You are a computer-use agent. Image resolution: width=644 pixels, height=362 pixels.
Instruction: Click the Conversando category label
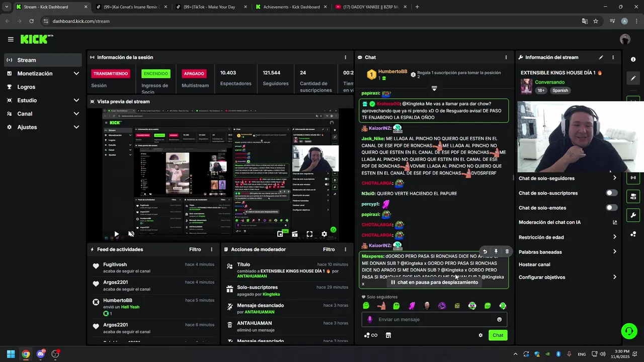[x=549, y=82]
